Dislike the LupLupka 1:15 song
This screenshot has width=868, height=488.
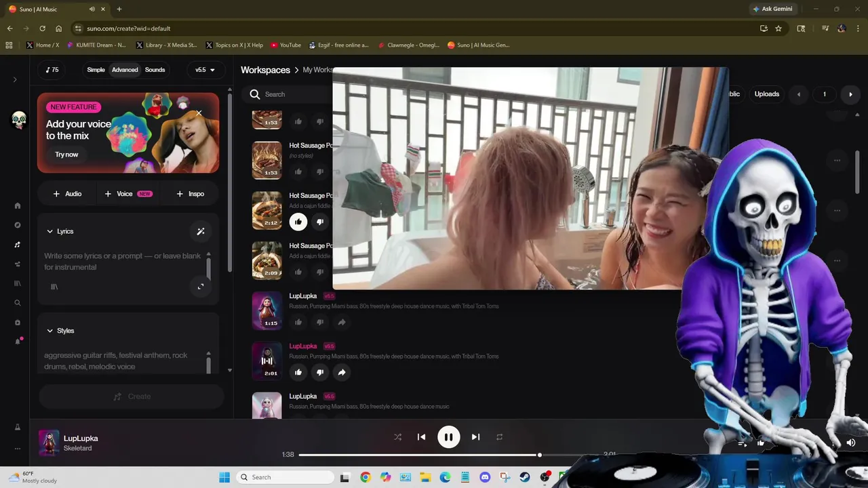click(320, 322)
